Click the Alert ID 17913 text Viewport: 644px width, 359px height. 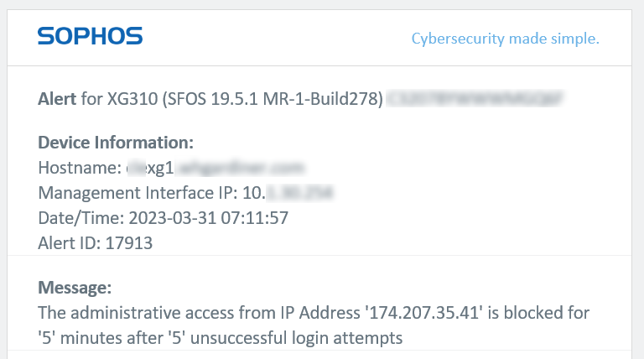click(96, 243)
